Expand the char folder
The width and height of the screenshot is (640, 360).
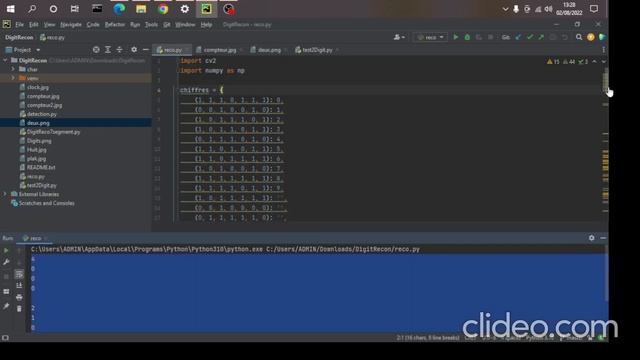click(13, 69)
